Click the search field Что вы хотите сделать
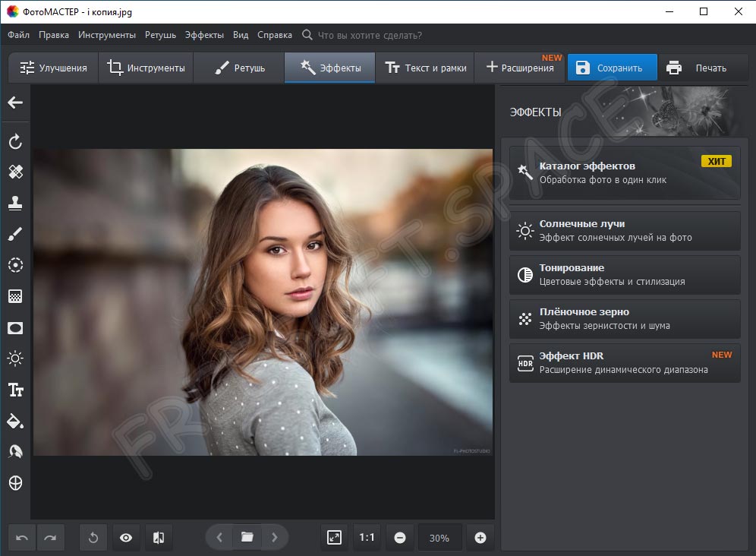 pyautogui.click(x=369, y=35)
